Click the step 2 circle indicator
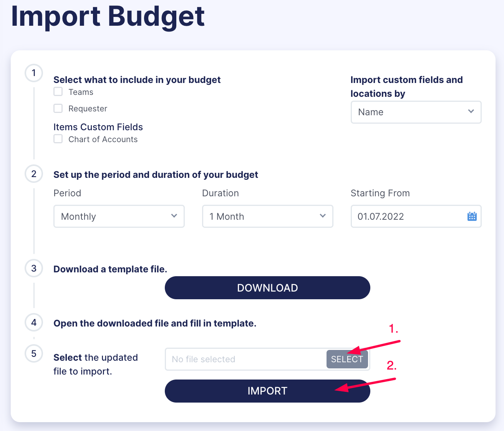504x431 pixels. click(x=34, y=174)
